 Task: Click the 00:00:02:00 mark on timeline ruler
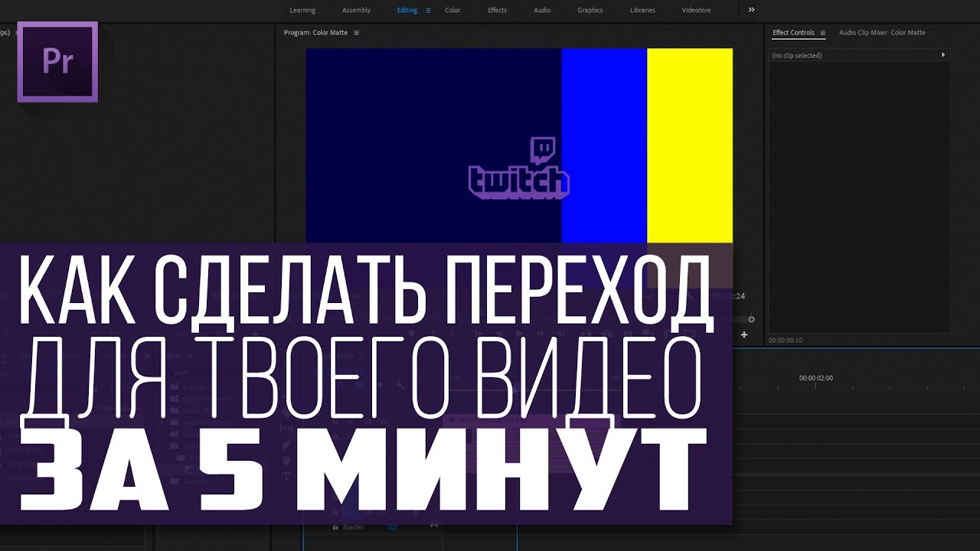(x=815, y=378)
